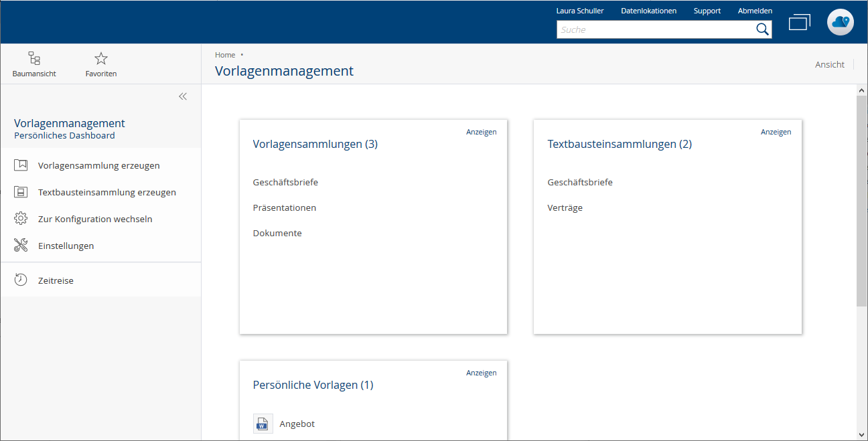Open Favoriten star icon
The height and width of the screenshot is (441, 868).
click(101, 59)
